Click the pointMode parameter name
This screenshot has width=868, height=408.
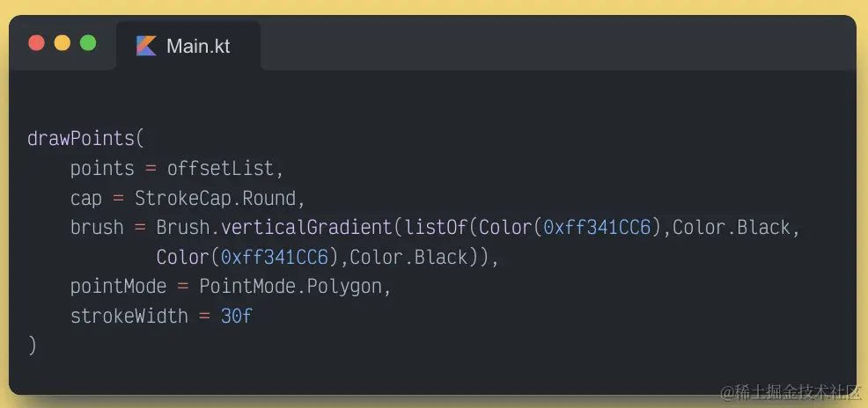click(119, 287)
